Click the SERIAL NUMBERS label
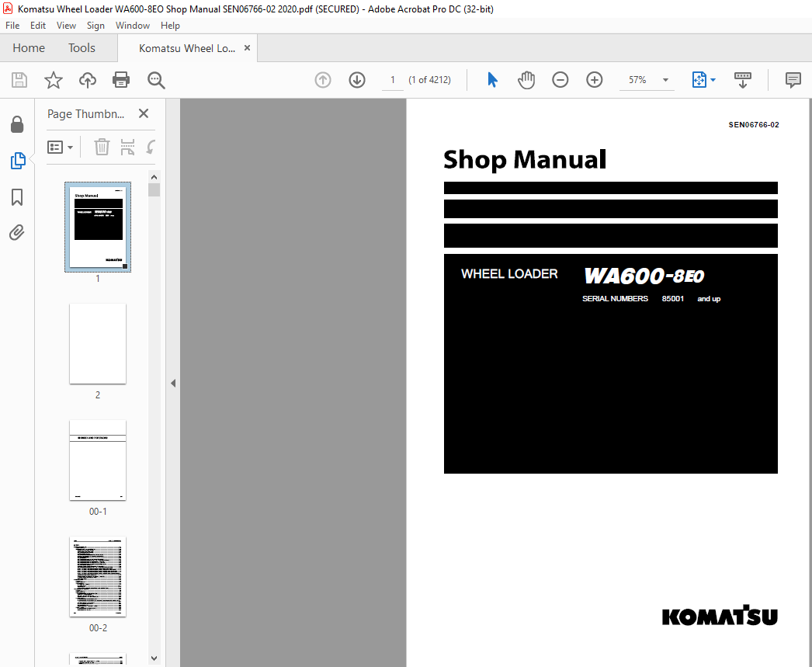 (615, 299)
